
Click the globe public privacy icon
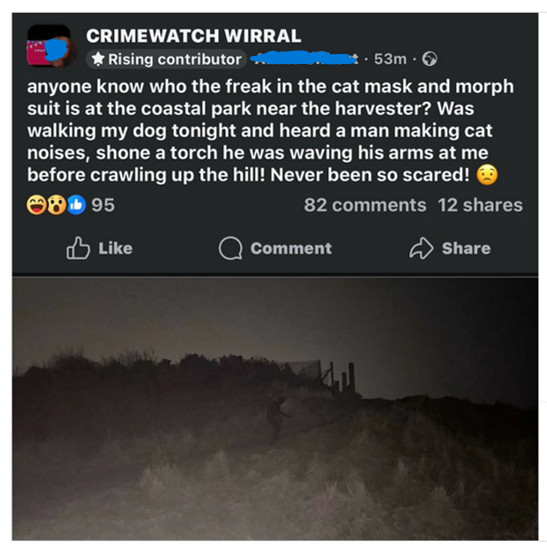pos(429,59)
